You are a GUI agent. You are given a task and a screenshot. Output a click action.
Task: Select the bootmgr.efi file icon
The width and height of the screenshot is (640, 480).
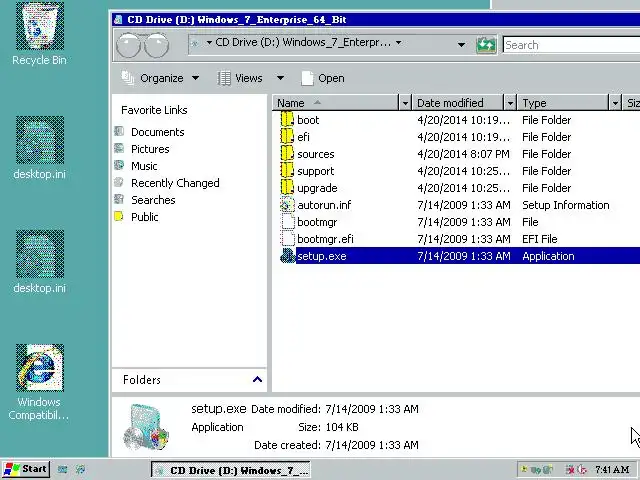click(288, 239)
